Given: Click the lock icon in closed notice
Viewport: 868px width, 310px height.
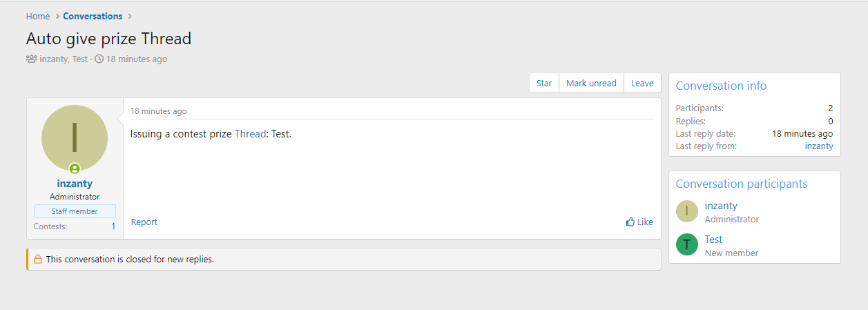Looking at the screenshot, I should 38,260.
